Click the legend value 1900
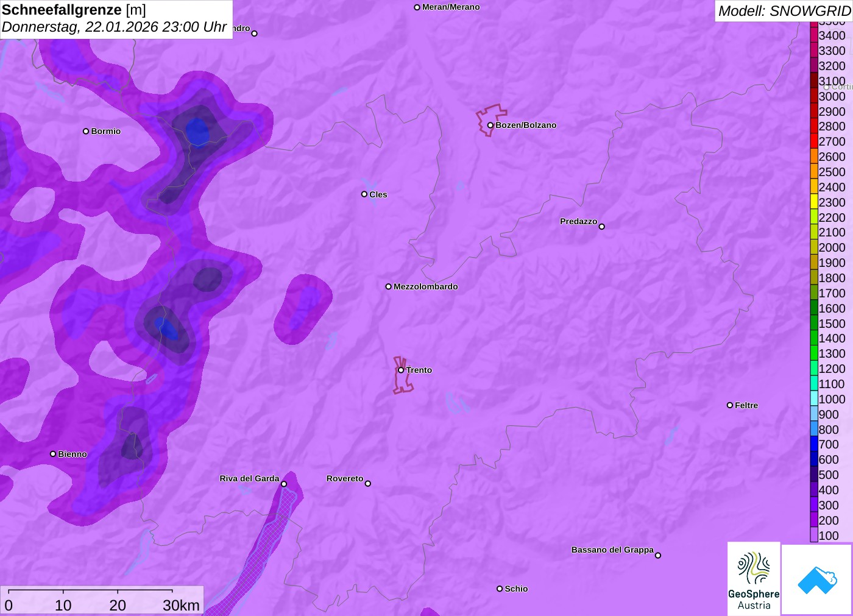Screen dimensions: 853x616 point(832,263)
